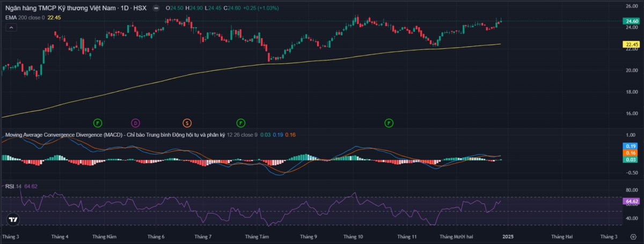Click the O24.50 open value in header
This screenshot has width=644, height=244.
pos(173,8)
